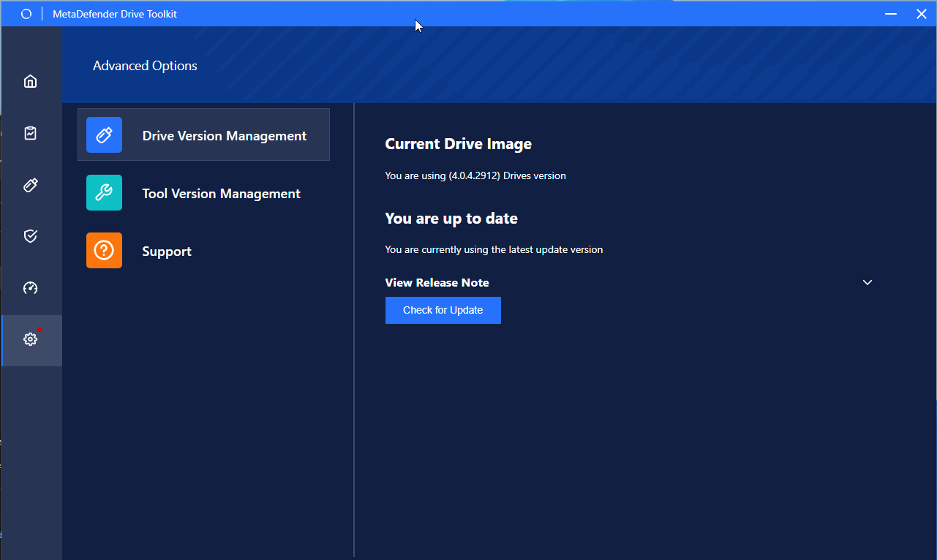Open the Home icon in the sidebar
Viewport: 937px width, 560px height.
click(x=30, y=81)
